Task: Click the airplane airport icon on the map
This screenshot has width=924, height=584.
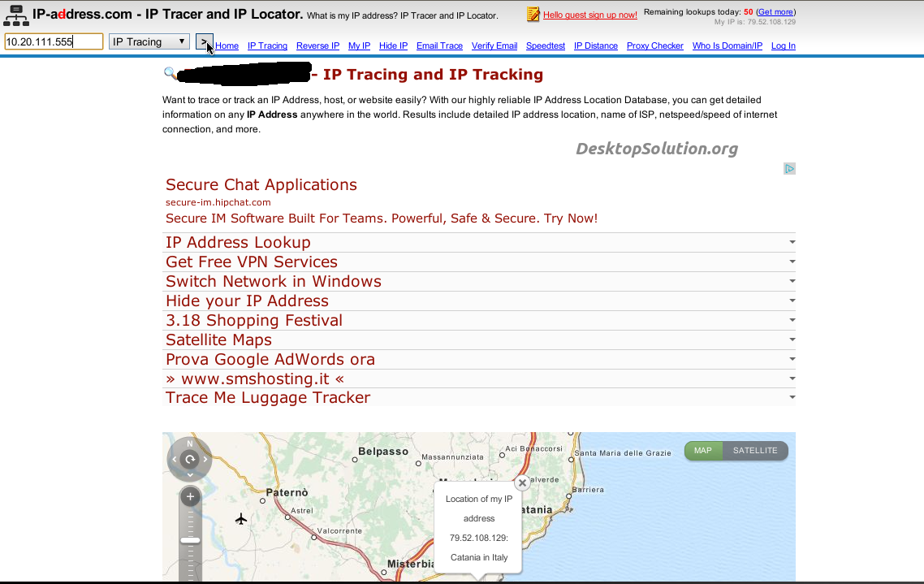Action: [240, 519]
